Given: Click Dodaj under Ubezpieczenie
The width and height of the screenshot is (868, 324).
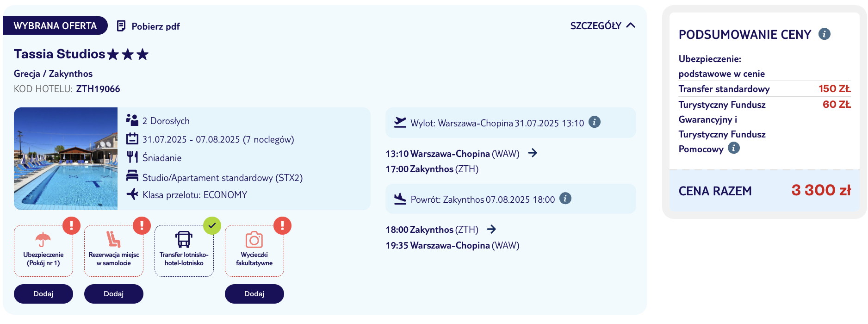Looking at the screenshot, I should (43, 294).
